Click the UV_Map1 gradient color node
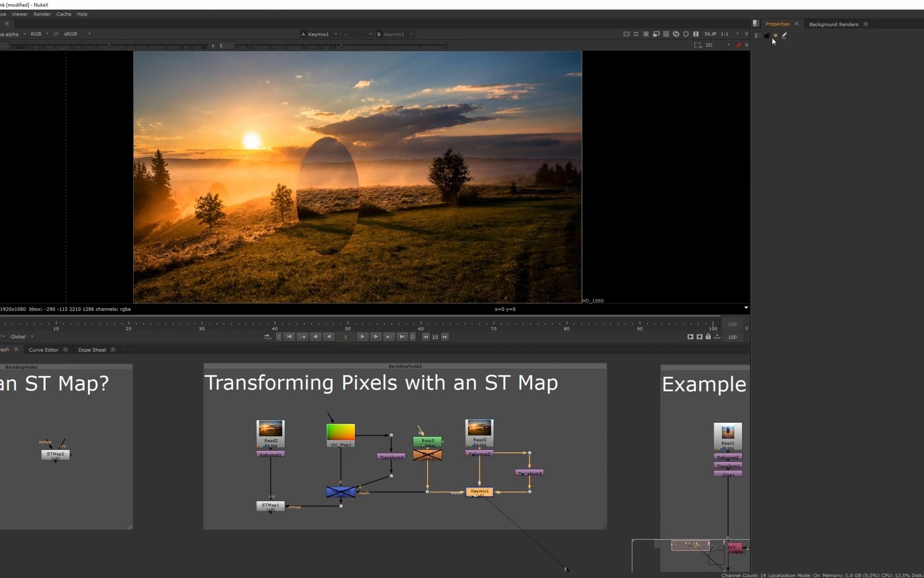Screen dimensions: 924x578 (341, 432)
